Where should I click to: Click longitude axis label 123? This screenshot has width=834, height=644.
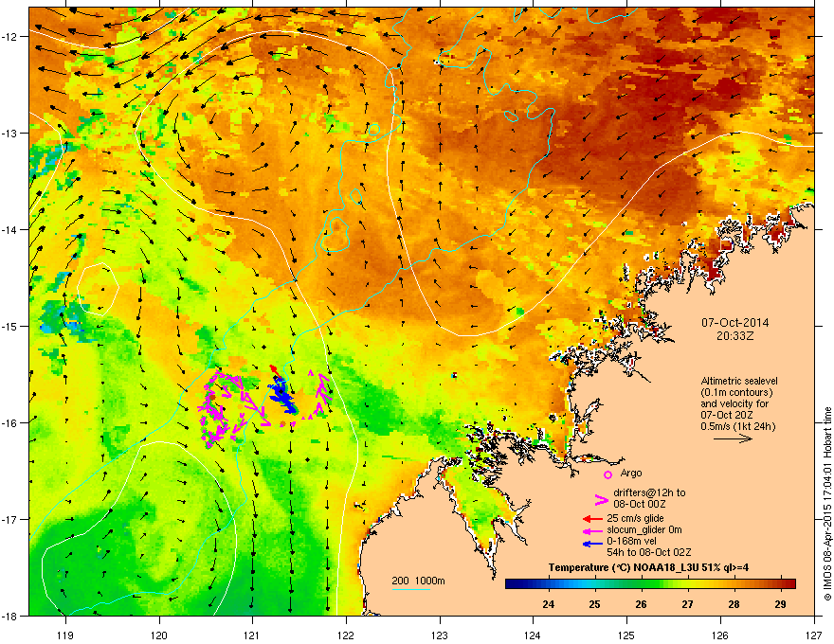440,635
